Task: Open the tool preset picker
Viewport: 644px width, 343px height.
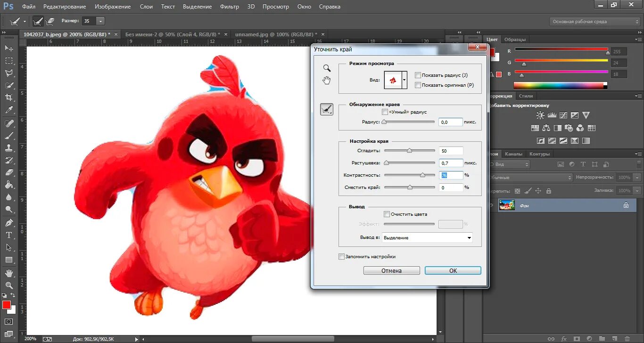Action: click(x=25, y=21)
